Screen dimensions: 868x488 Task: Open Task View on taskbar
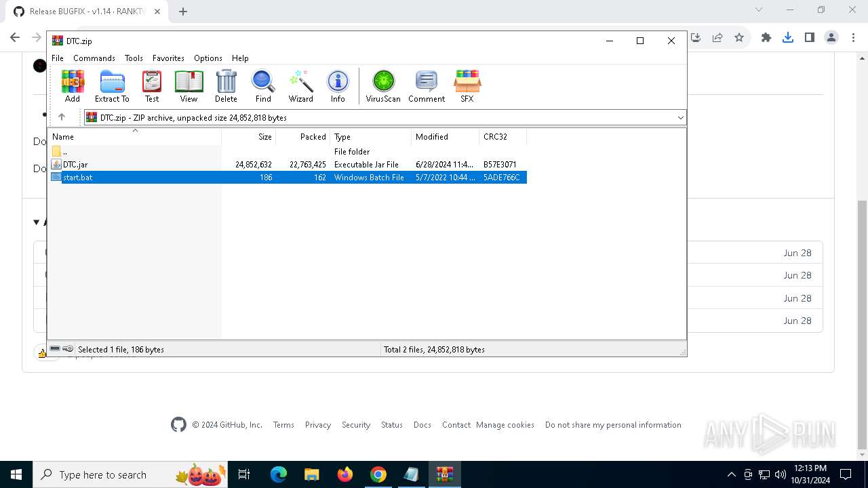(x=245, y=474)
